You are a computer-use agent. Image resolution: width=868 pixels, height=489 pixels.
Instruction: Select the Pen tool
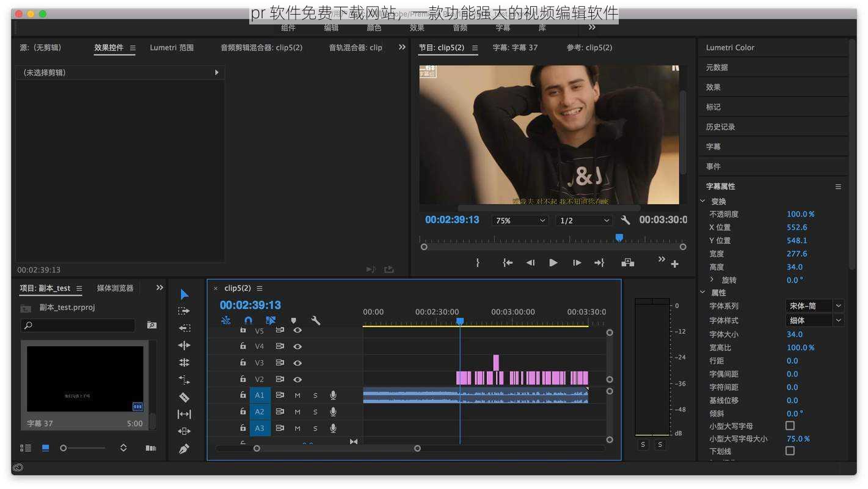184,449
